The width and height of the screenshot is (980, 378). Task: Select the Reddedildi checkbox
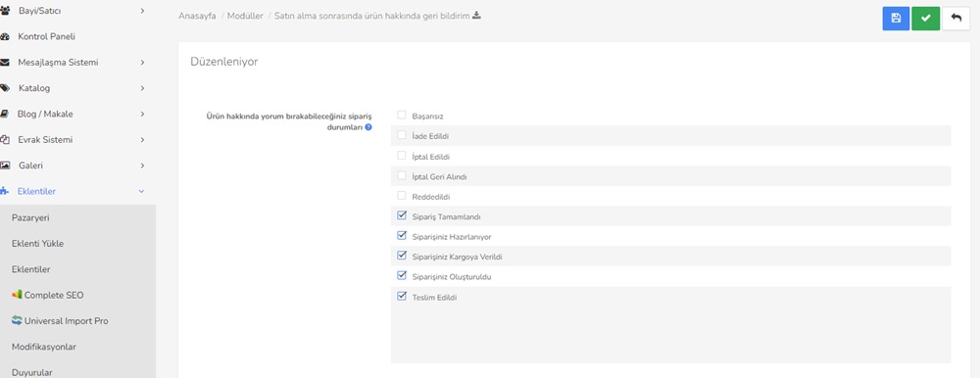point(401,196)
